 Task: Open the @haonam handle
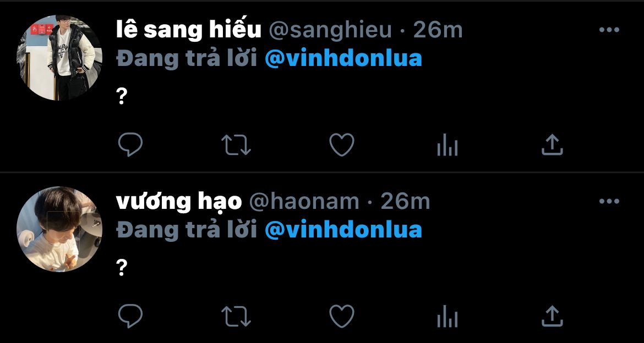pos(304,201)
